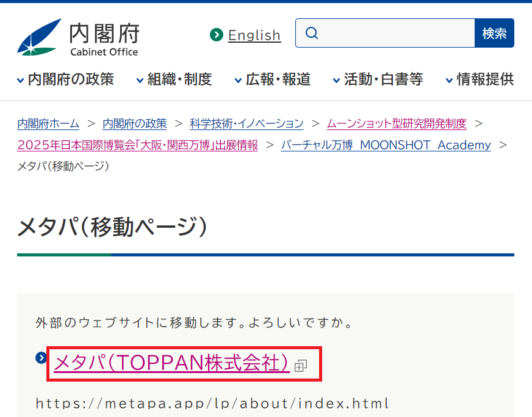Image resolution: width=532 pixels, height=417 pixels.
Task: Open the 情報提供 navigation menu
Action: click(480, 79)
